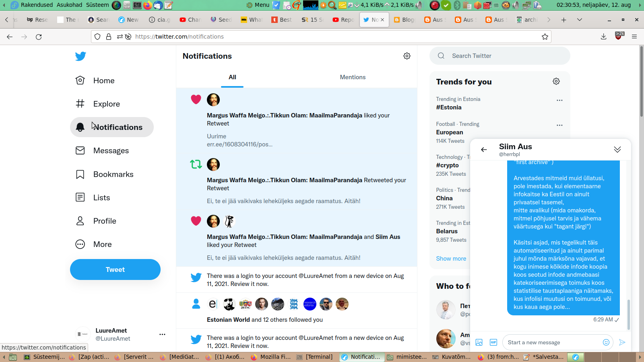Image resolution: width=644 pixels, height=362 pixels.
Task: Switch to the Mentions tab
Action: (353, 77)
